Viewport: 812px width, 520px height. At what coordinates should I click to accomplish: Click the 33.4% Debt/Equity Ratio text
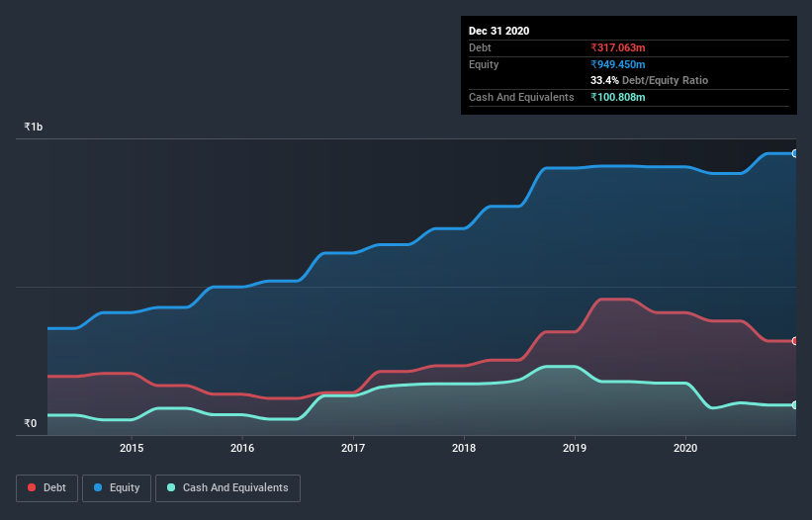(x=650, y=80)
